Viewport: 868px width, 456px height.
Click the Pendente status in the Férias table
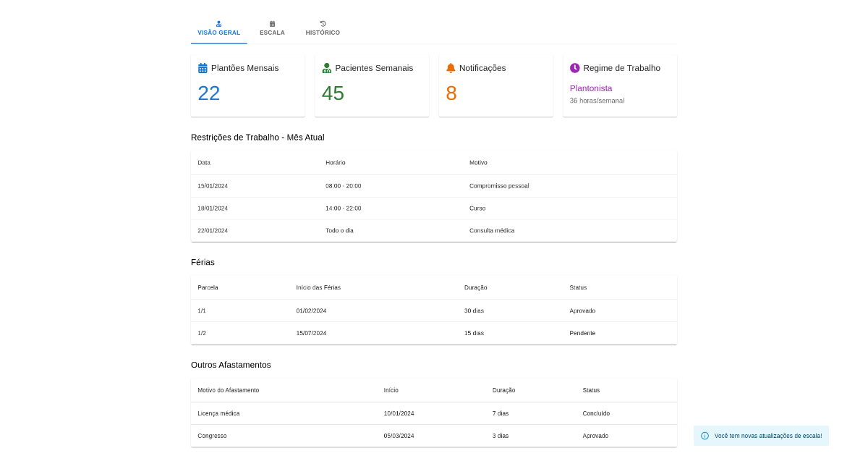(x=582, y=333)
